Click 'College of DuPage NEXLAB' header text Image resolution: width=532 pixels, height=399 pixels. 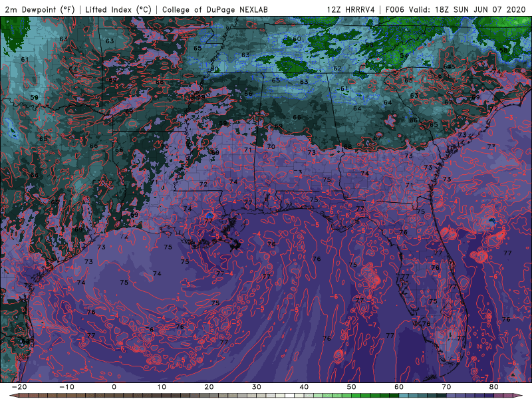tap(215, 9)
